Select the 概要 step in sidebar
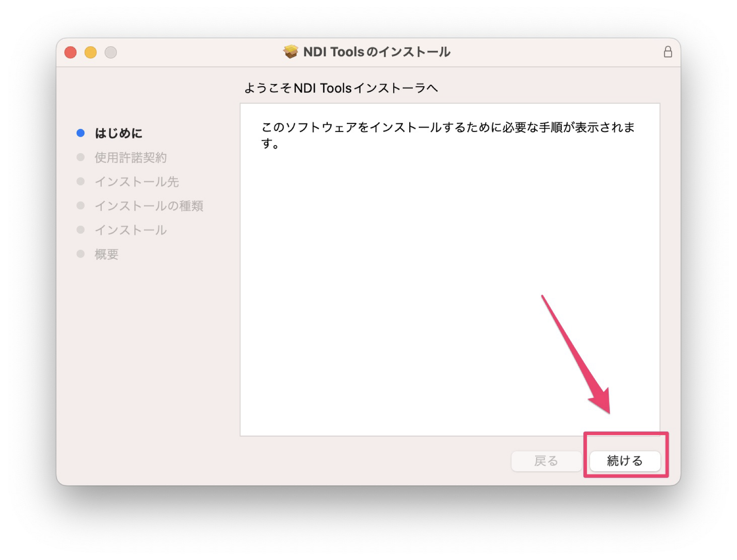Screen dimensions: 737x560 [x=106, y=254]
